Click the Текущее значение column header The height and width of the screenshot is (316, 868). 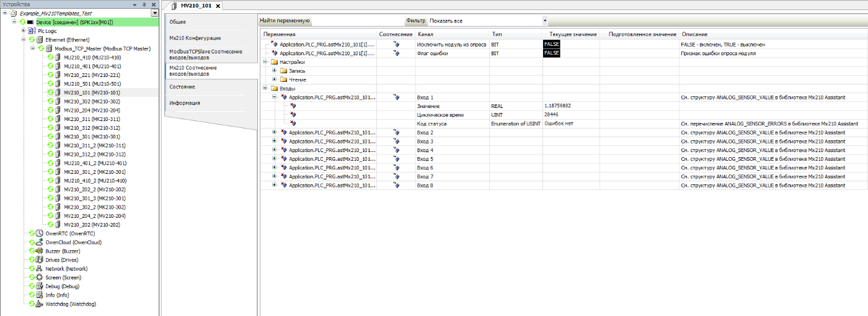(573, 34)
